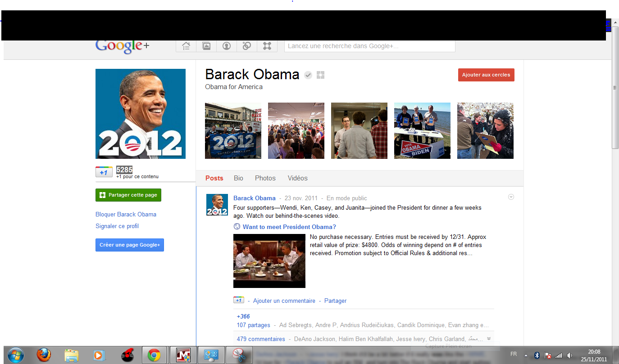Click the 'Signaler ce profil' link
619x364 pixels.
click(117, 226)
